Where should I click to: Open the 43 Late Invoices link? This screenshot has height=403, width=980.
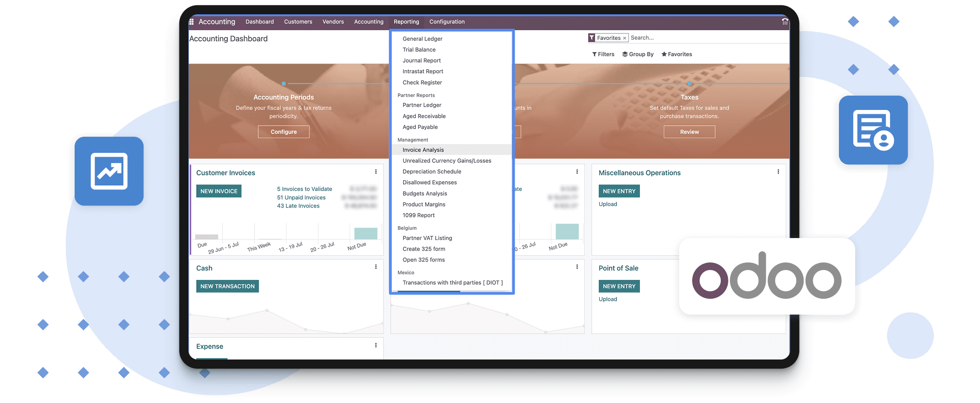[x=298, y=206]
